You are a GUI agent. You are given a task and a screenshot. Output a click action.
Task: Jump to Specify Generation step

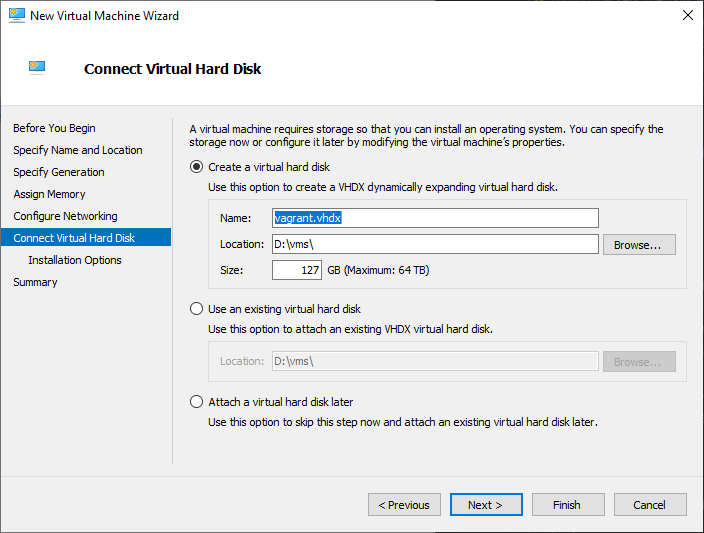point(58,172)
